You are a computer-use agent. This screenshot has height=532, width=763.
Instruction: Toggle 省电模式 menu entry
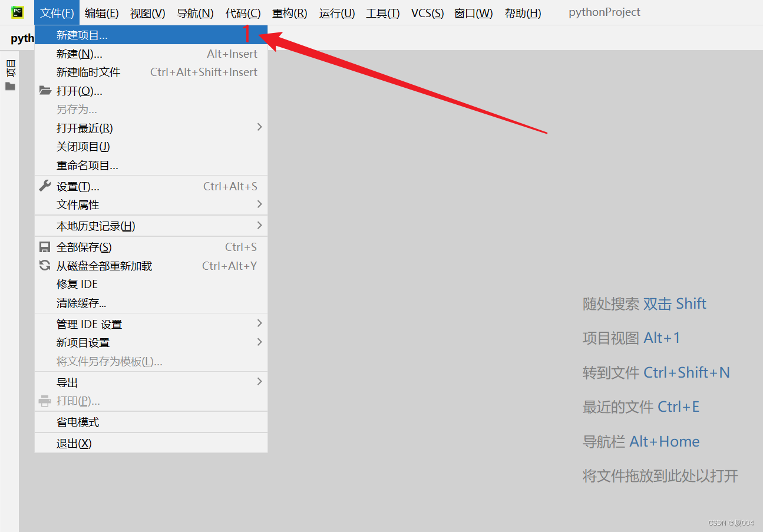tap(151, 422)
